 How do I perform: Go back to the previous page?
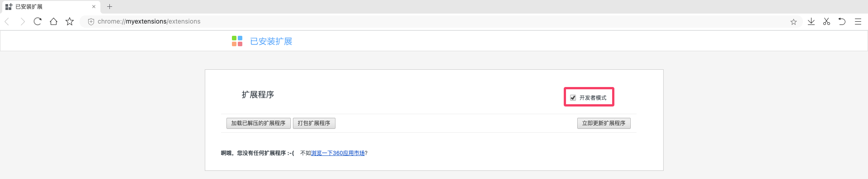tap(7, 22)
